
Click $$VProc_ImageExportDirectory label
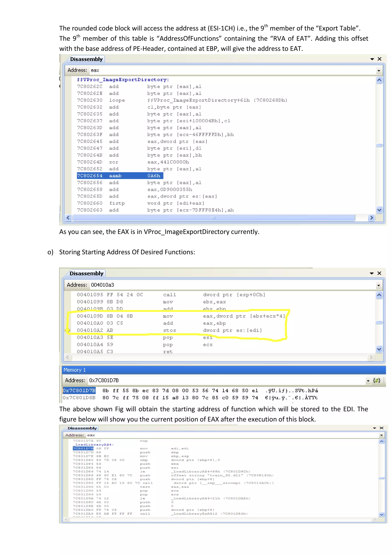123,80
